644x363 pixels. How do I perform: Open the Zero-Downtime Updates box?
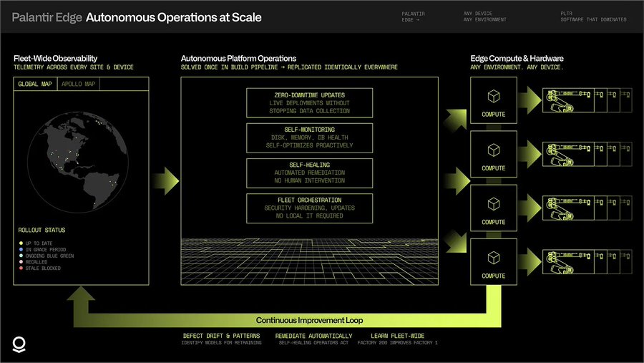(309, 103)
